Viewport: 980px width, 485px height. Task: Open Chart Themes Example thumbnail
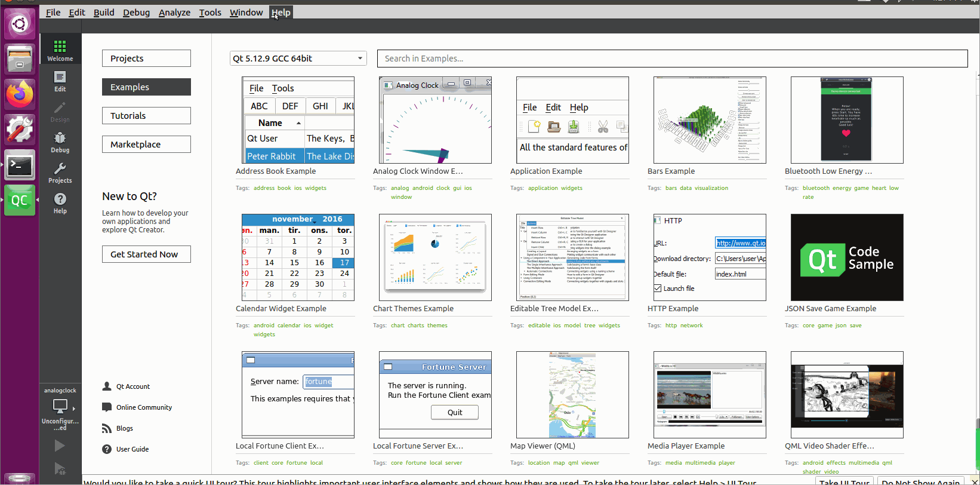click(x=435, y=257)
